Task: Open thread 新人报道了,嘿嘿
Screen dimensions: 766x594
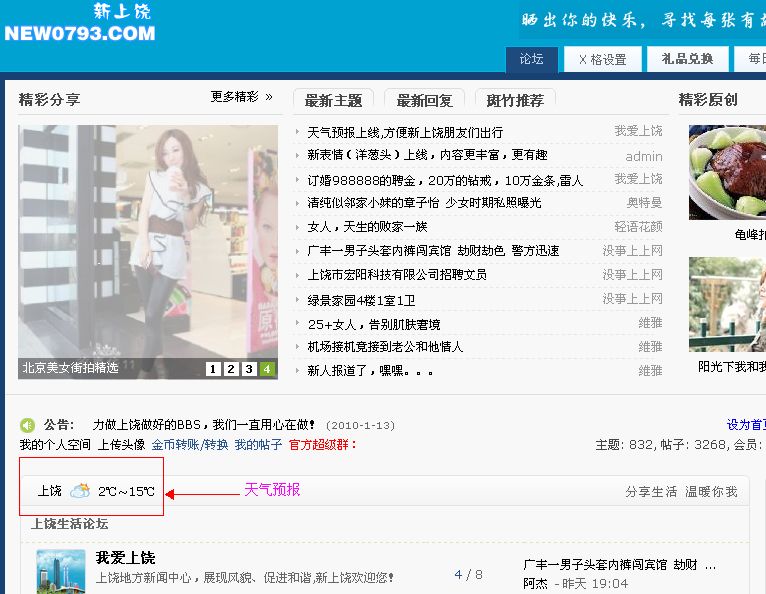Action: pyautogui.click(x=370, y=371)
